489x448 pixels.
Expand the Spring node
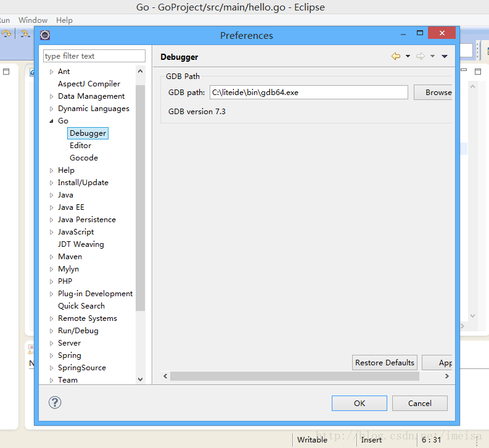(51, 355)
